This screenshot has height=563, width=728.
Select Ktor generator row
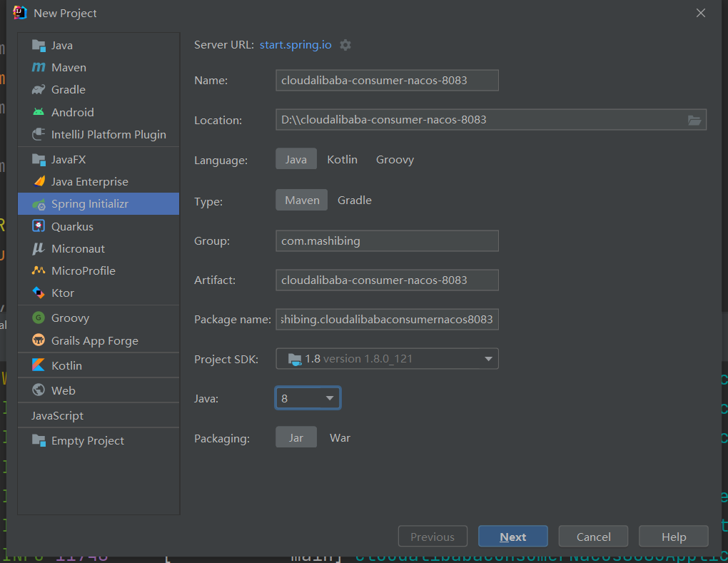[x=98, y=293]
